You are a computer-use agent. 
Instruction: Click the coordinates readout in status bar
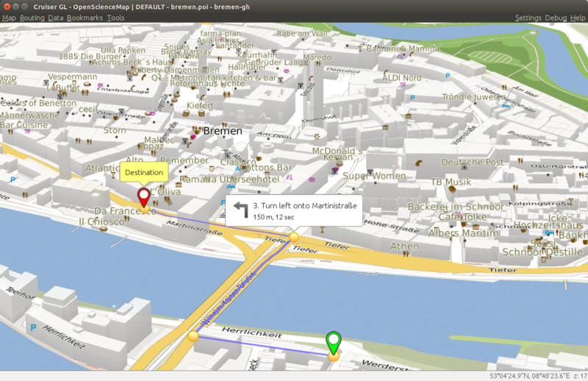(x=529, y=376)
